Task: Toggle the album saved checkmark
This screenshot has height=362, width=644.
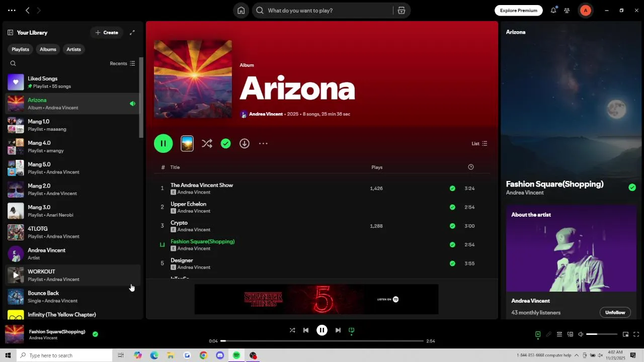Action: 226,144
